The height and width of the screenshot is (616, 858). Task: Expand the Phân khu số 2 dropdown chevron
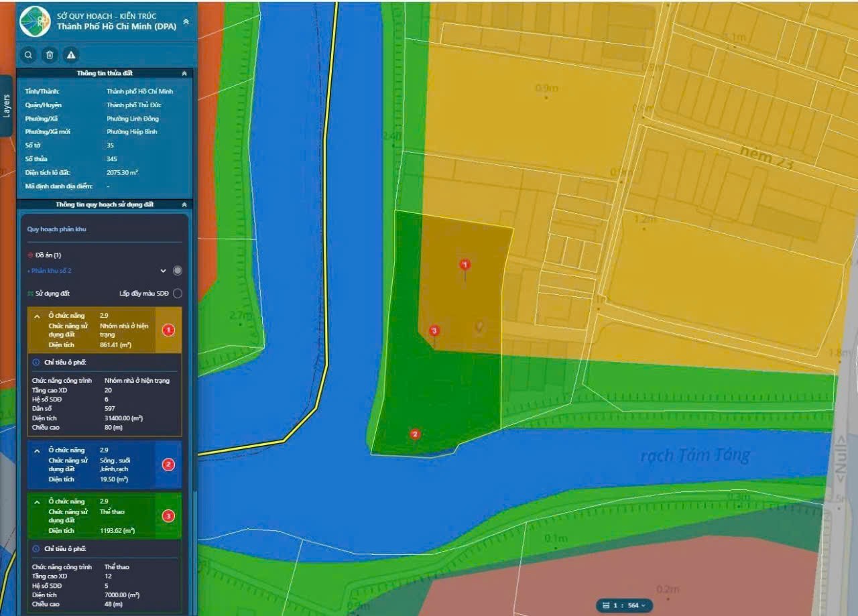pos(163,271)
